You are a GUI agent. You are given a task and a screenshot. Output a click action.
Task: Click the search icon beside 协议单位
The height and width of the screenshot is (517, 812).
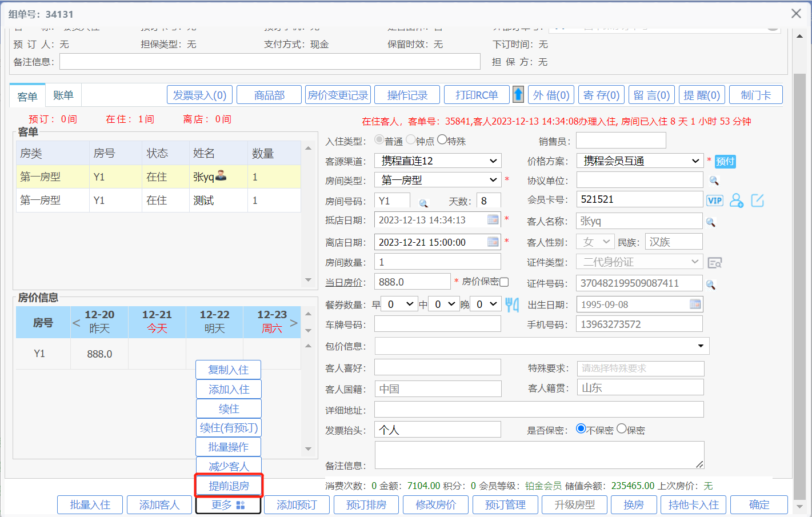(x=714, y=181)
